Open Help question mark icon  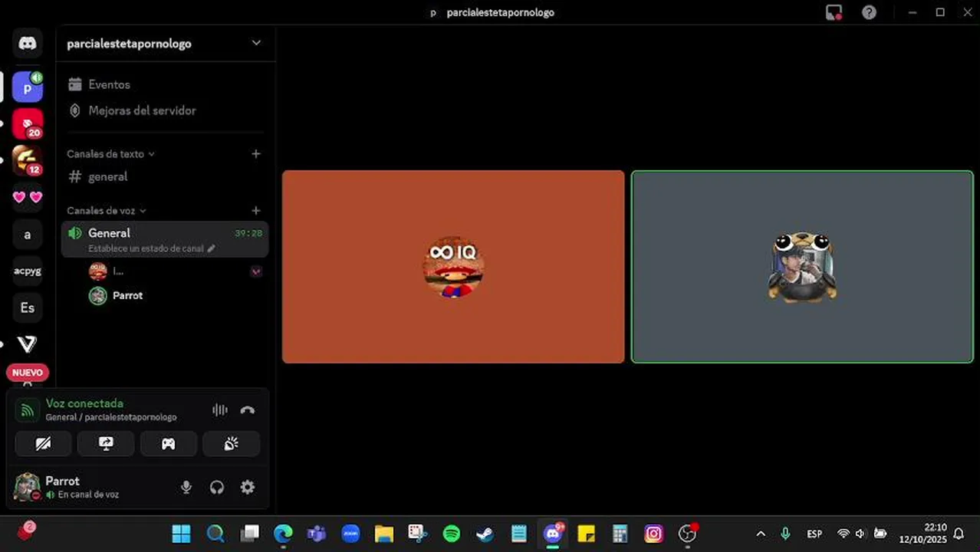point(869,12)
